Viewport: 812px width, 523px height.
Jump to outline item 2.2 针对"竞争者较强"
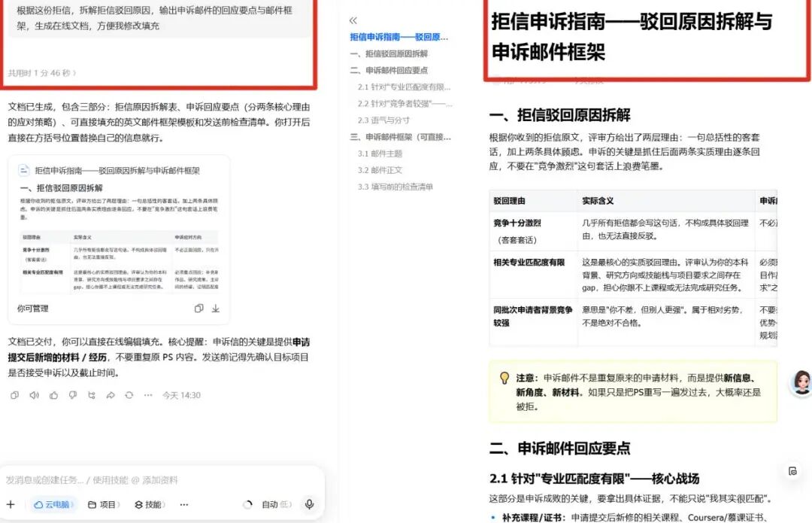tap(405, 104)
